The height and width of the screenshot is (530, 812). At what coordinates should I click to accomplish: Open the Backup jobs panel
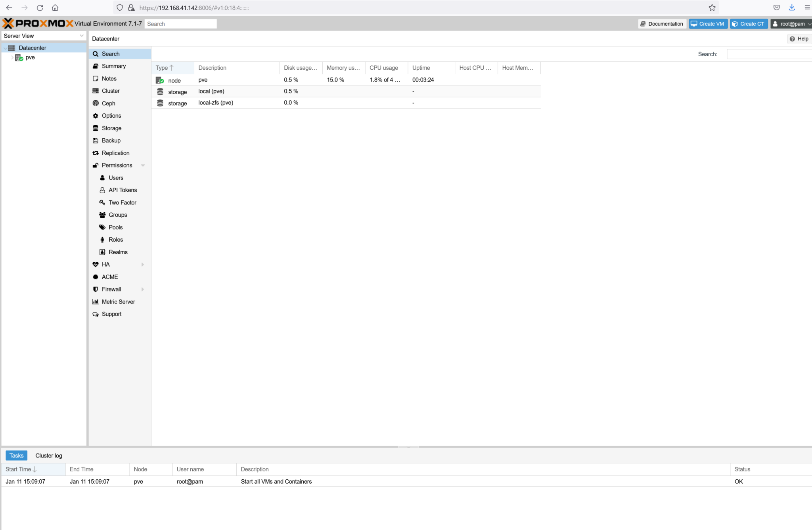pyautogui.click(x=111, y=140)
